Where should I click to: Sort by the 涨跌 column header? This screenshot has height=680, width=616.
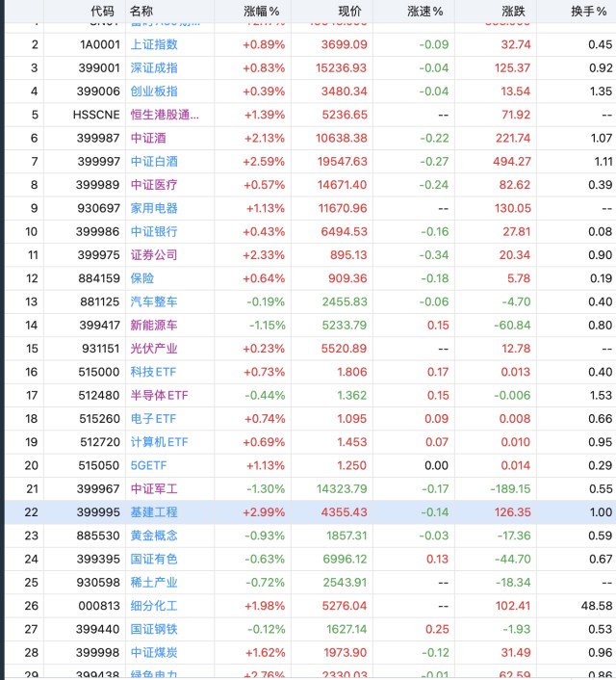(x=513, y=12)
